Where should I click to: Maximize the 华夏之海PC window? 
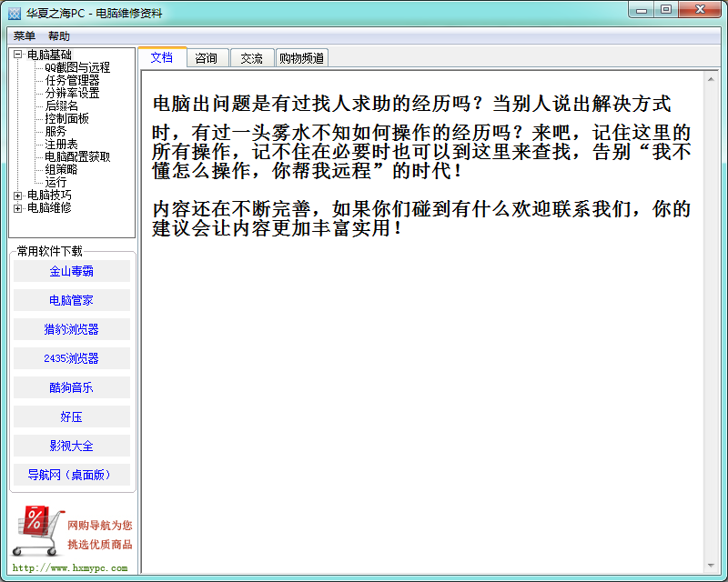coord(666,10)
